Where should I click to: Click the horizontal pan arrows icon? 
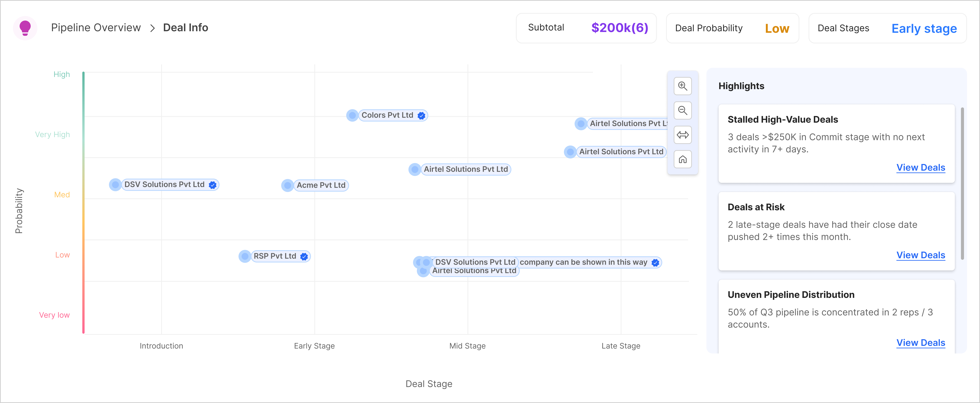click(682, 135)
